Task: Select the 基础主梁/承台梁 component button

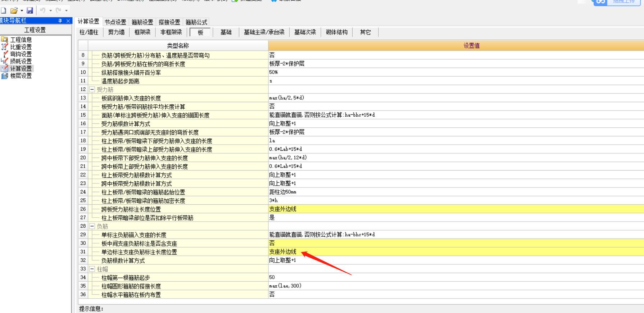Action: [264, 32]
